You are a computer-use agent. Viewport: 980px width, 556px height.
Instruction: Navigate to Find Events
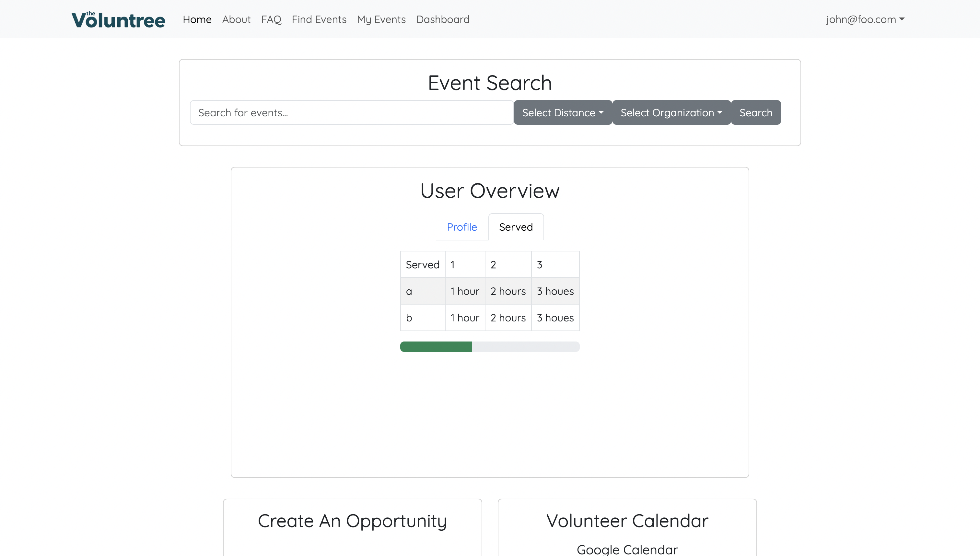tap(319, 19)
